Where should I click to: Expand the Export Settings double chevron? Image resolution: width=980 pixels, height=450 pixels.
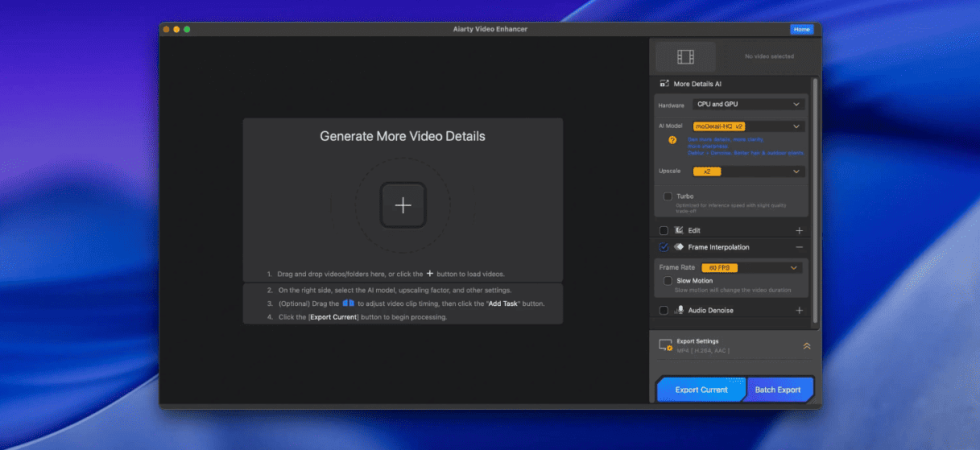806,346
